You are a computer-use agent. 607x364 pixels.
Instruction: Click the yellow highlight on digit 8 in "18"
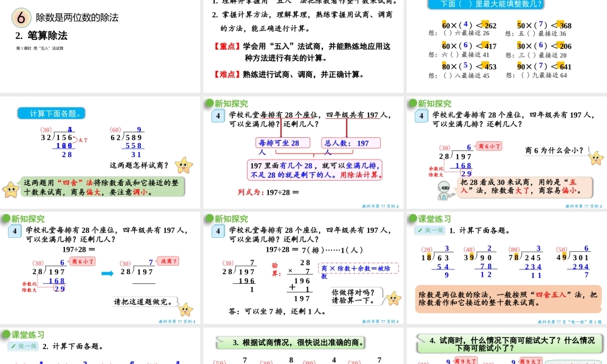tap(430, 257)
